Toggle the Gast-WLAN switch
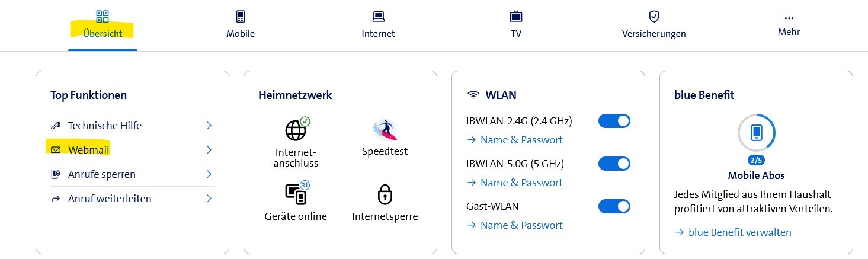 pos(614,206)
